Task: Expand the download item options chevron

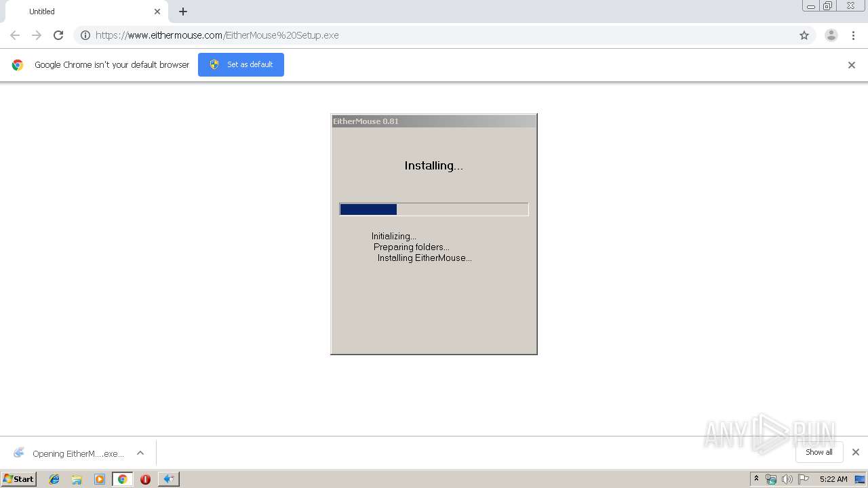Action: coord(140,453)
